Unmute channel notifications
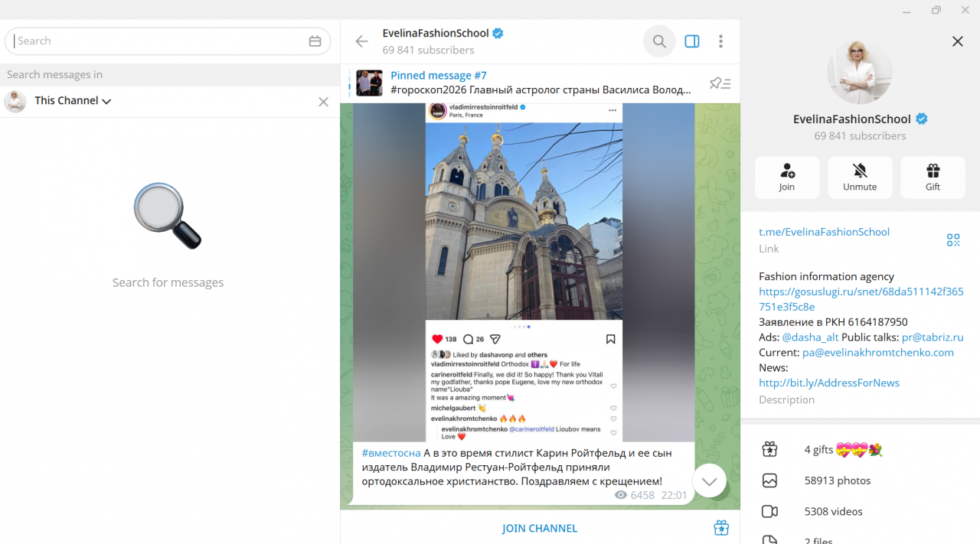 (860, 178)
